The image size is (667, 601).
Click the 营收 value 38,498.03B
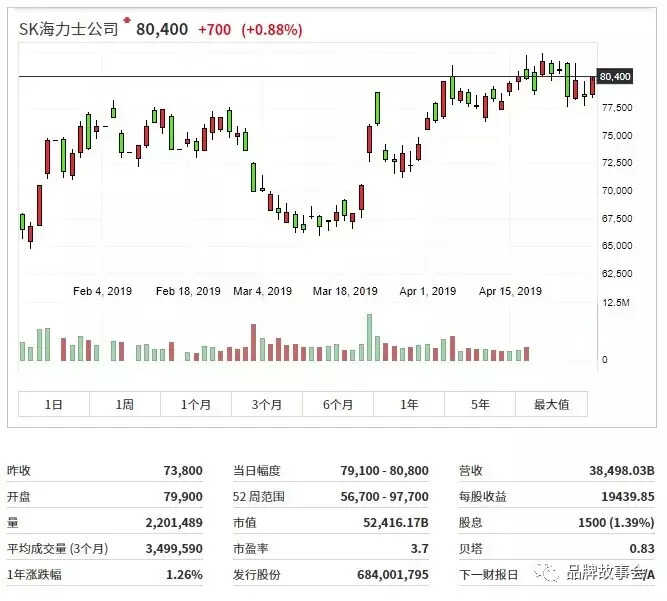[x=621, y=470]
